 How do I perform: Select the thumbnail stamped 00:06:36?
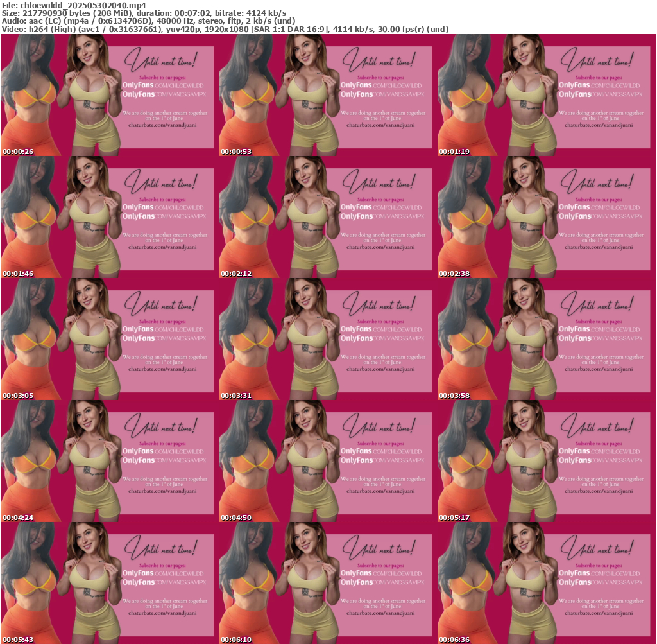[547, 583]
